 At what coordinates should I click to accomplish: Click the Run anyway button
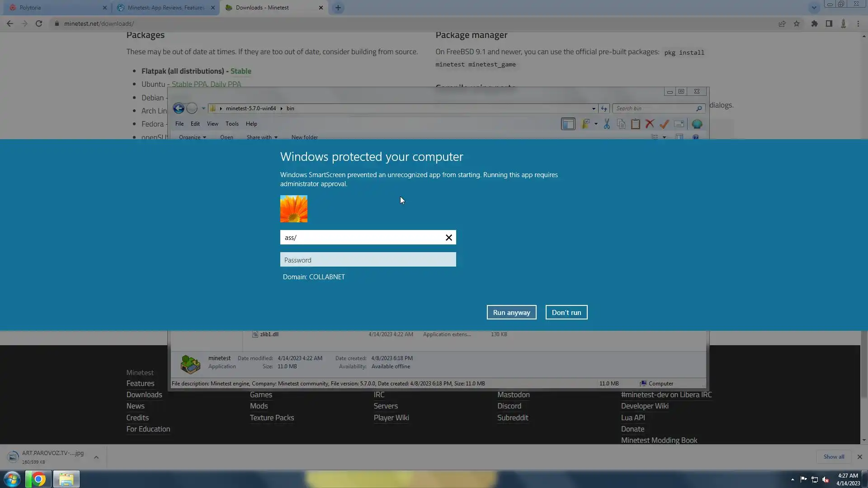pyautogui.click(x=511, y=312)
